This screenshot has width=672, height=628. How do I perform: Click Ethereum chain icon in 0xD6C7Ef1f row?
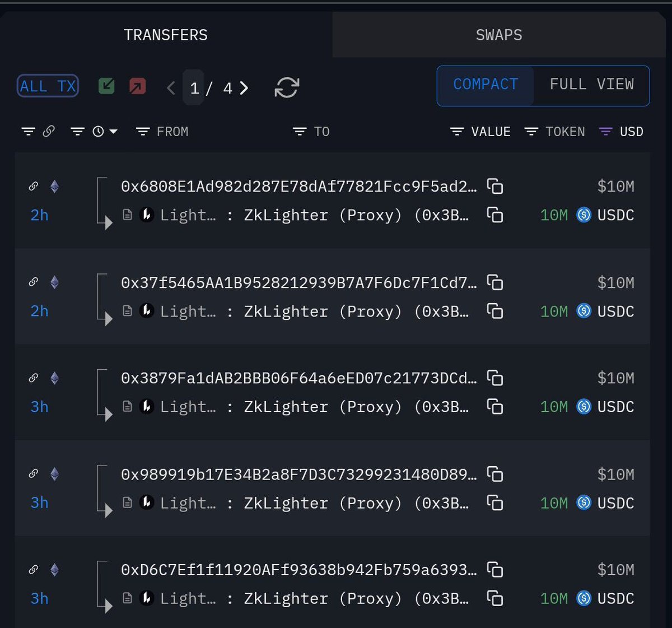click(x=54, y=570)
